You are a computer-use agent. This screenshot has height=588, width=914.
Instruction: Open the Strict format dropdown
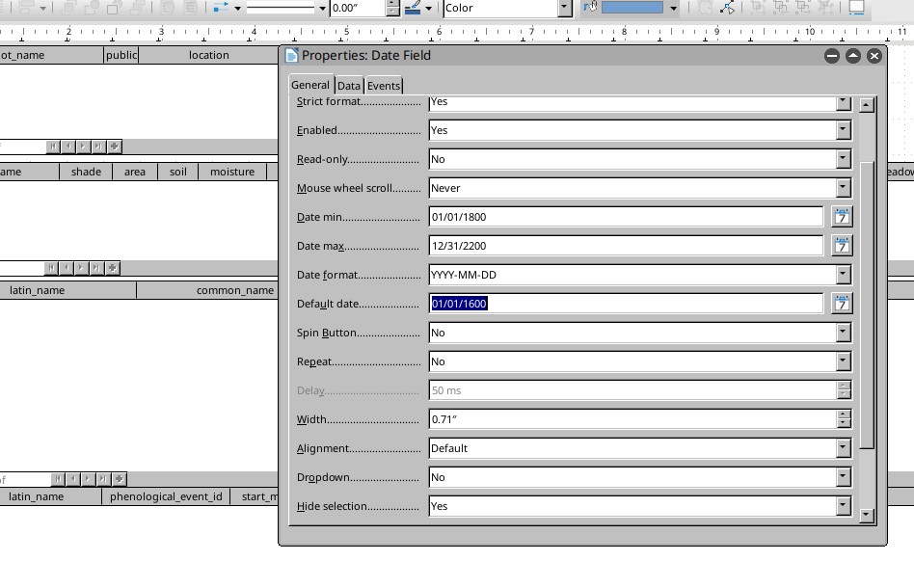843,102
